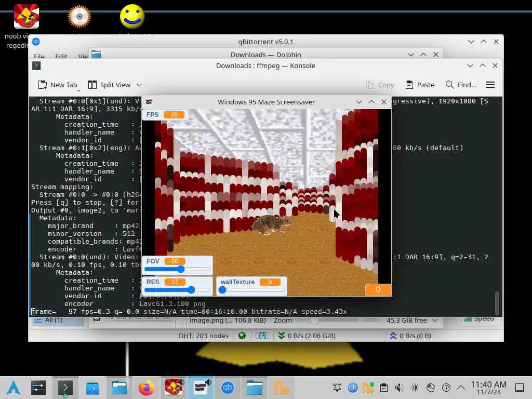Open the File menu in qBittorrent
Image resolution: width=532 pixels, height=399 pixels.
pyautogui.click(x=39, y=56)
